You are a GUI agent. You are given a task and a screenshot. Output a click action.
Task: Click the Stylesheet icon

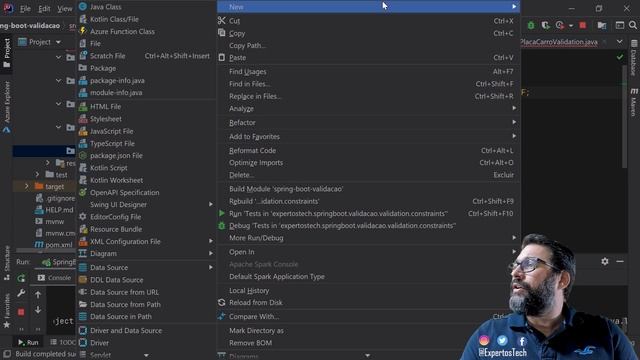tap(83, 119)
